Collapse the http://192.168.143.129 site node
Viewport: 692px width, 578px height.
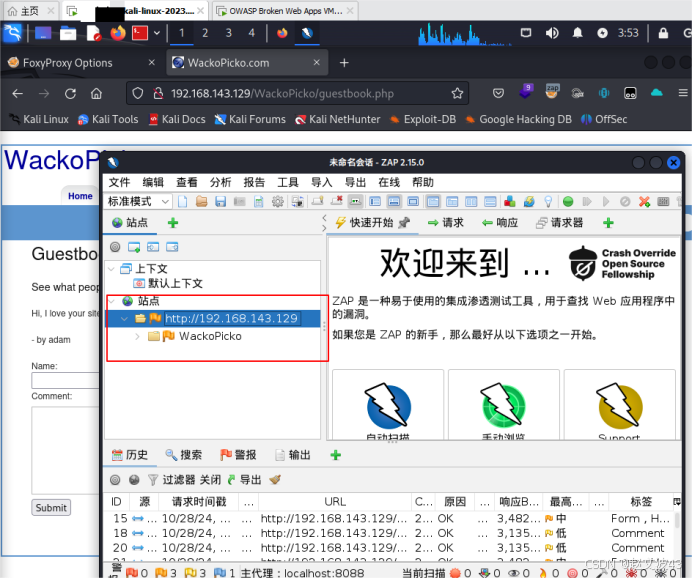click(124, 319)
